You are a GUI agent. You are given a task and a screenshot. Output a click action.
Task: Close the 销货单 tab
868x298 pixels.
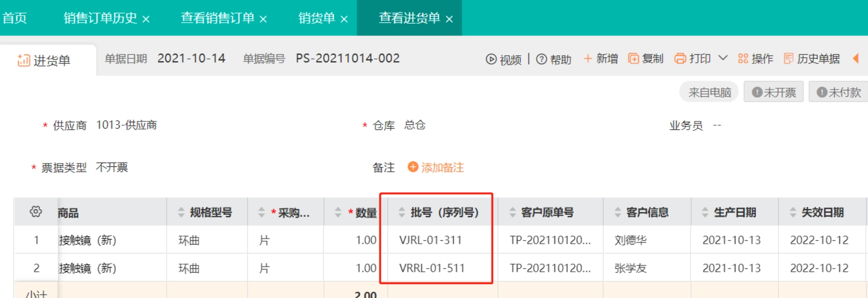click(x=344, y=19)
